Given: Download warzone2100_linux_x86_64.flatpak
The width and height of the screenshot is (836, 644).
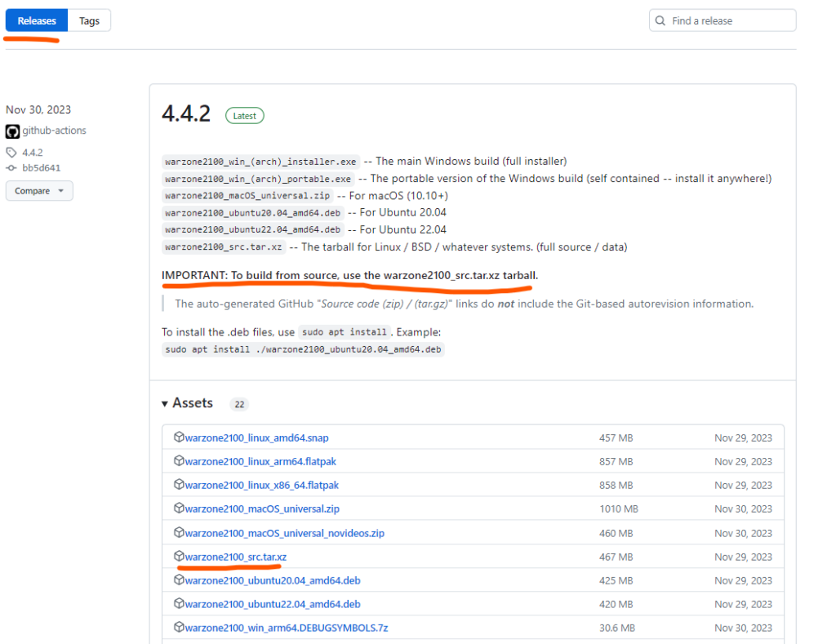Looking at the screenshot, I should [x=262, y=485].
